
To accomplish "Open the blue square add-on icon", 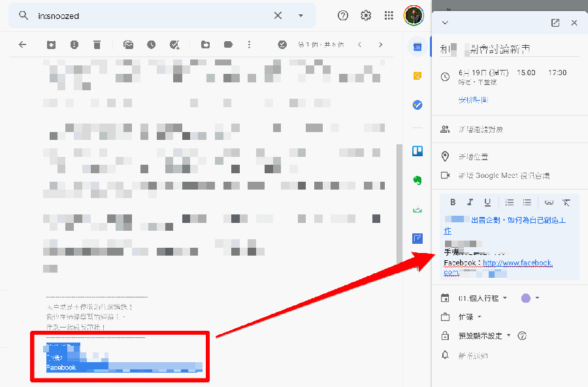I will pos(417,239).
